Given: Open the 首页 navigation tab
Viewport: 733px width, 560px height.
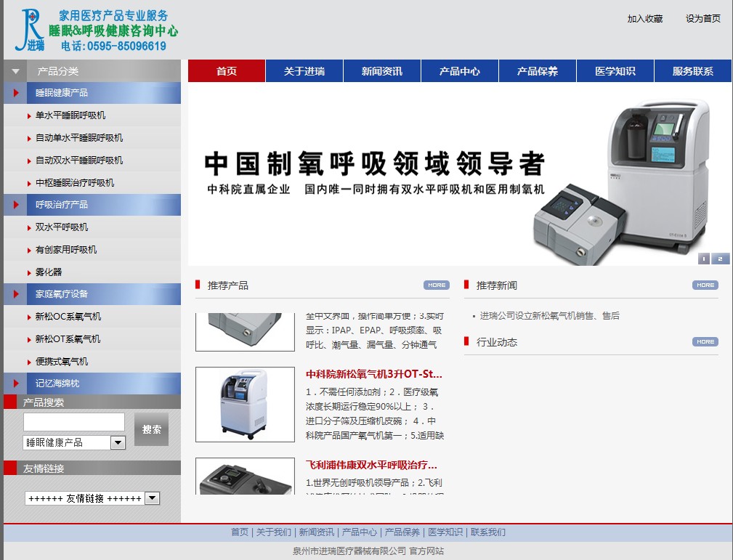Looking at the screenshot, I should (227, 71).
